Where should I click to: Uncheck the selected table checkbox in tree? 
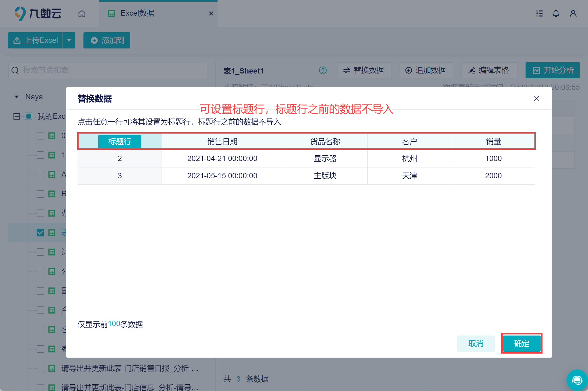click(40, 233)
